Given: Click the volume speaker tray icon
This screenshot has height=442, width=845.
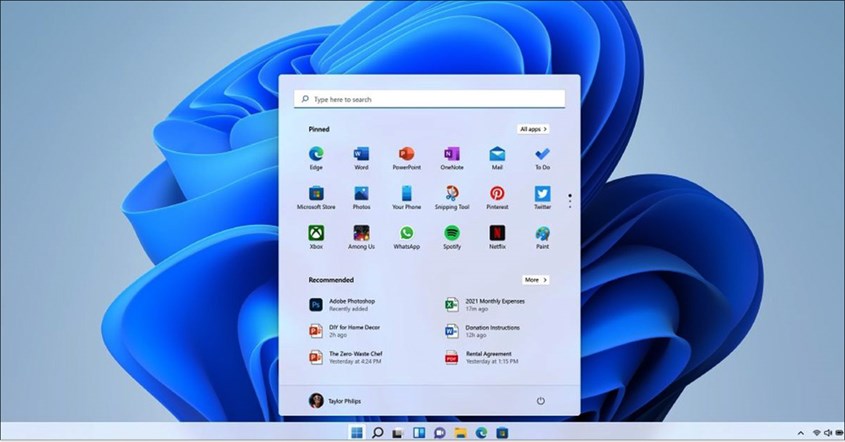Looking at the screenshot, I should [x=828, y=433].
